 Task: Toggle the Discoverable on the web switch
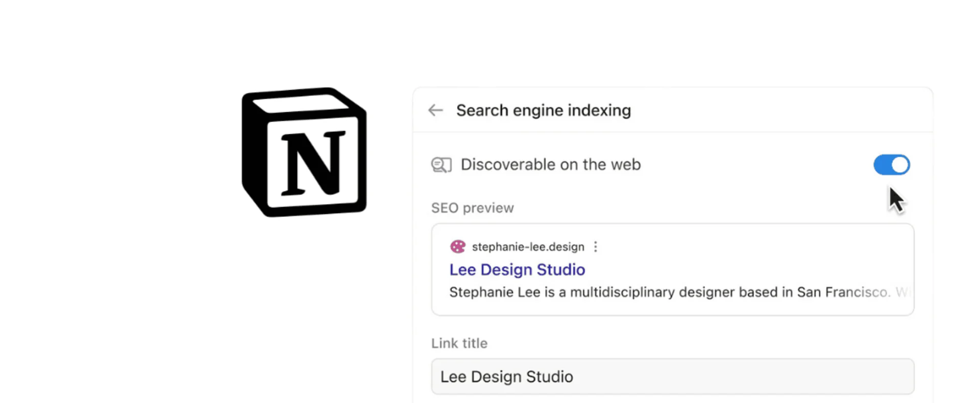[x=892, y=164]
